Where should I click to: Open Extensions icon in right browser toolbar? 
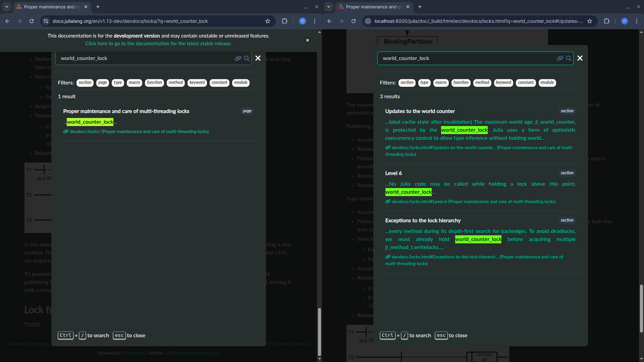[606, 21]
